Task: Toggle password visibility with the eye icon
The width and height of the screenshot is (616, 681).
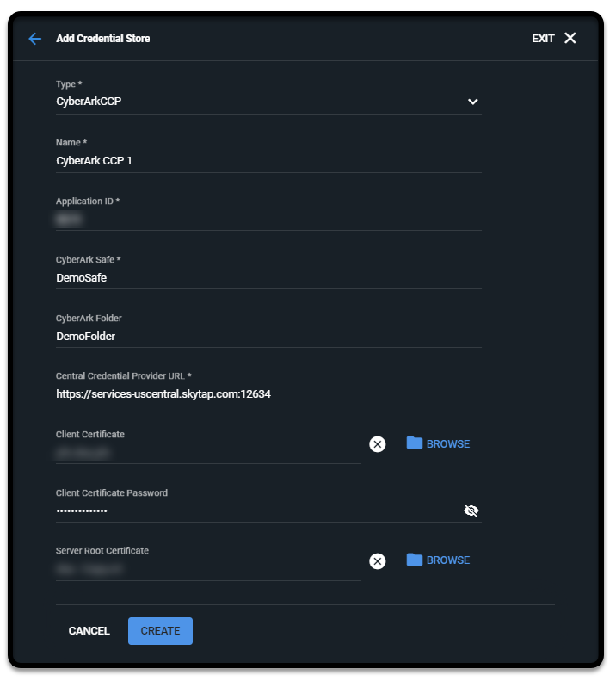Action: pyautogui.click(x=471, y=511)
